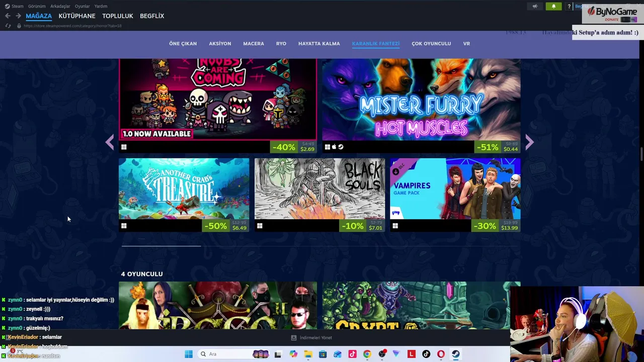Go back with the left arrow navigation icon
644x362 pixels.
click(8, 16)
